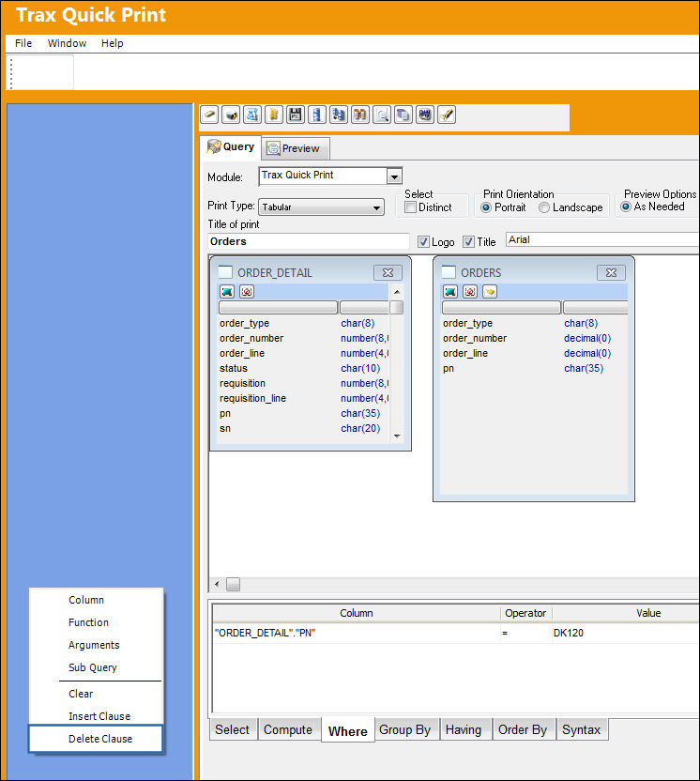Click ORDER_DETAIL scrollbar down arrow
Viewport: 700px width, 781px height.
[397, 436]
